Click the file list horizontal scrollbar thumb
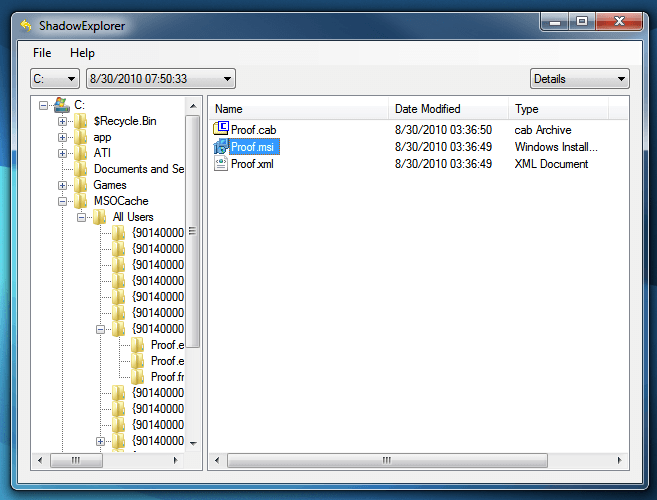The image size is (657, 500). pyautogui.click(x=384, y=461)
